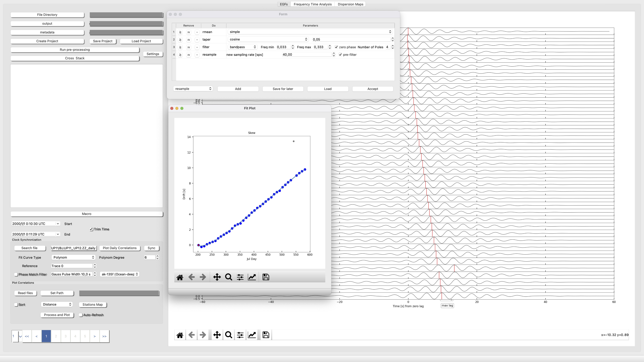Click forward arrow in main correlation plot toolbar

[203, 335]
